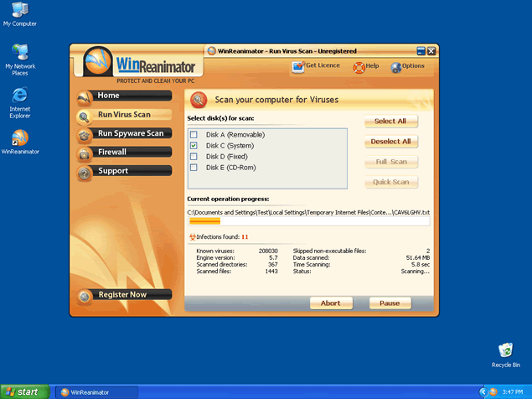This screenshot has height=399, width=532.
Task: Check the Disk E (CD-Rom) checkbox
Action: [194, 167]
